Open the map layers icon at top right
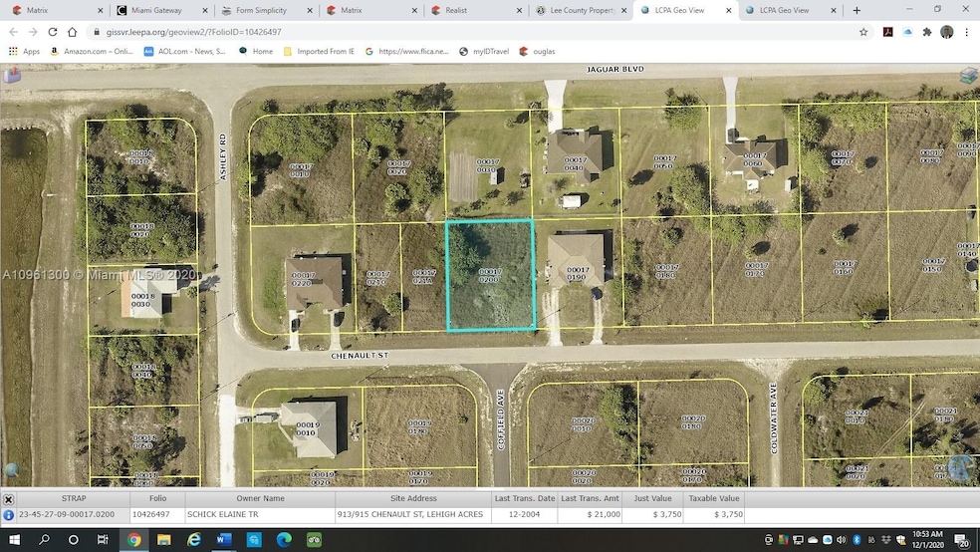This screenshot has height=552, width=980. [968, 76]
